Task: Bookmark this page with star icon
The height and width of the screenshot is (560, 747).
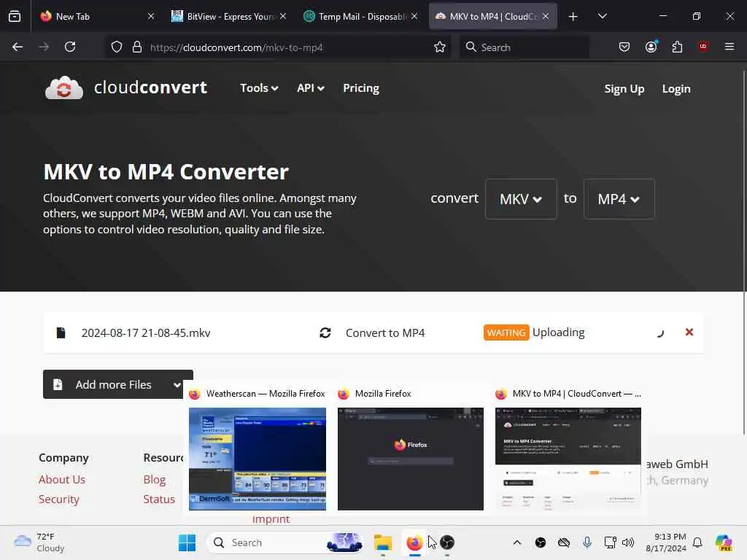Action: click(440, 47)
